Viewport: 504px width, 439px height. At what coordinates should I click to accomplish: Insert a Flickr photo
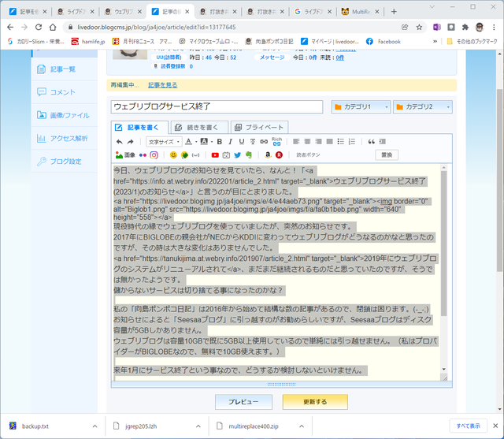(143, 155)
